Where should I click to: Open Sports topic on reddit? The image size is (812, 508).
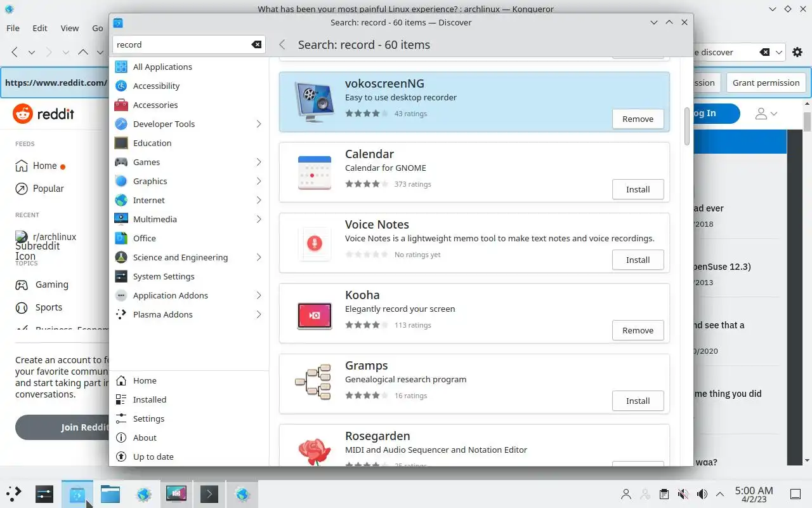point(39,307)
